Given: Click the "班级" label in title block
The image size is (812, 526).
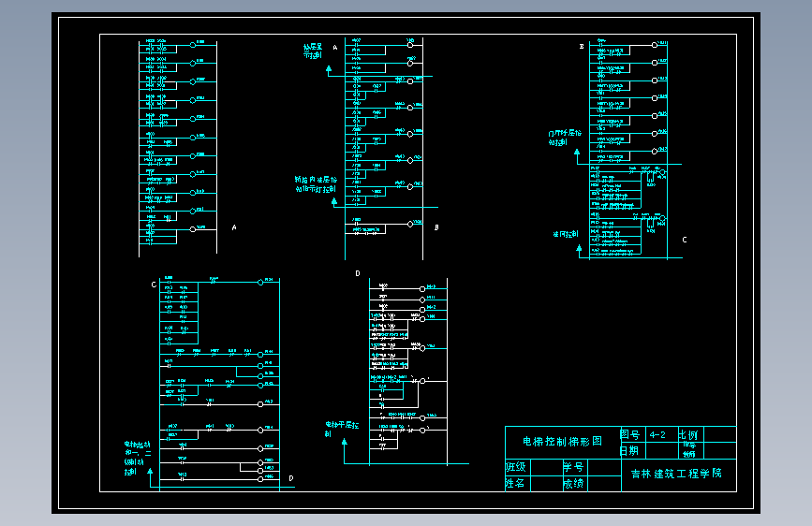Looking at the screenshot, I should (x=516, y=467).
